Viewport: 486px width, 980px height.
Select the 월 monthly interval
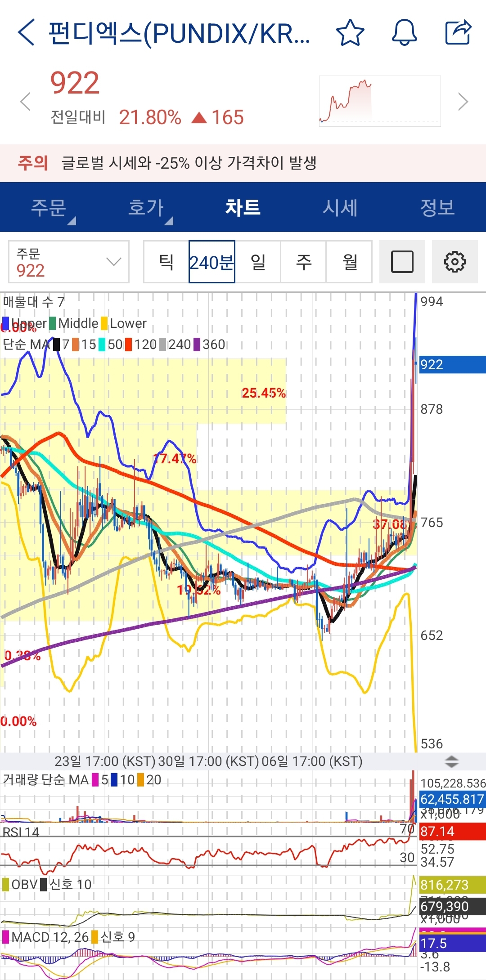[x=350, y=262]
